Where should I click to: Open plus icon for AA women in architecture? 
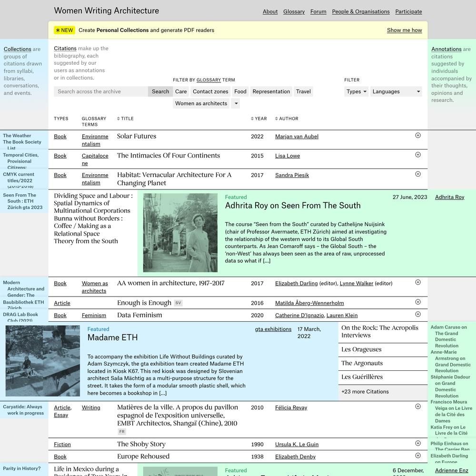(x=418, y=282)
